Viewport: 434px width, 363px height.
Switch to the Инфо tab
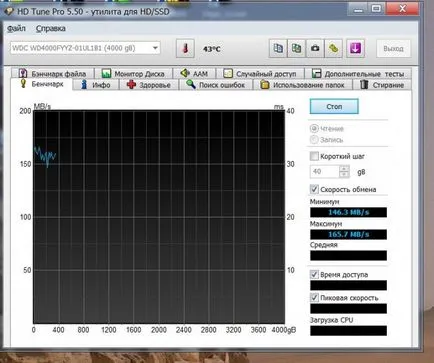click(x=96, y=85)
